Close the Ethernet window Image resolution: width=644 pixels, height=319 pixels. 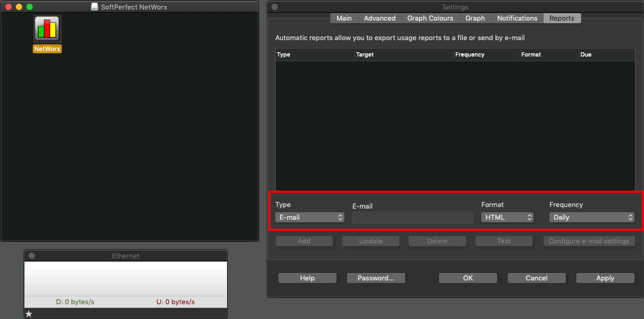pos(32,256)
